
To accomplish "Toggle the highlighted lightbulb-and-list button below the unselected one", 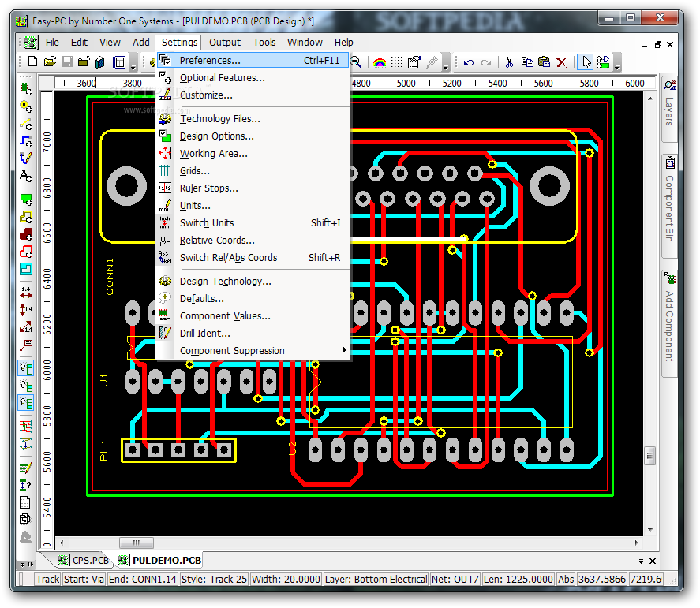I will (26, 403).
